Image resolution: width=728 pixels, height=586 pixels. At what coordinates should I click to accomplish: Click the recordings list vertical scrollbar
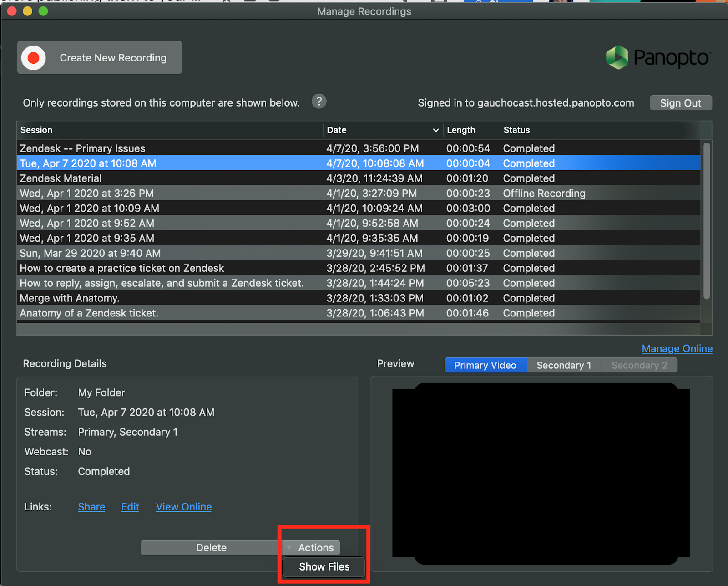pyautogui.click(x=707, y=221)
